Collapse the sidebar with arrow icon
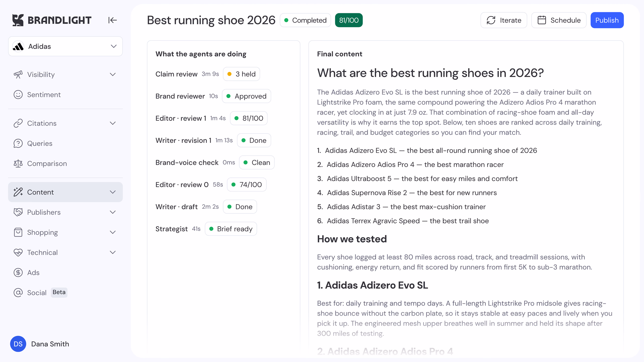 pyautogui.click(x=112, y=20)
